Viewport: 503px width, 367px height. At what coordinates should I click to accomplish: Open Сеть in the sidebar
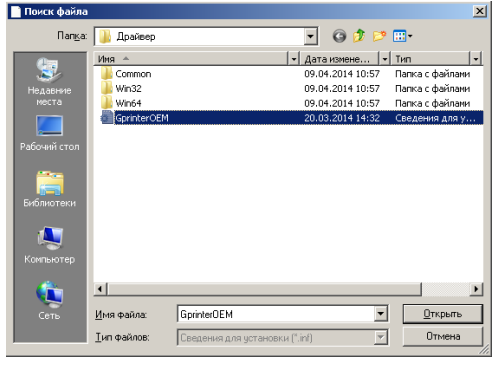click(x=50, y=301)
